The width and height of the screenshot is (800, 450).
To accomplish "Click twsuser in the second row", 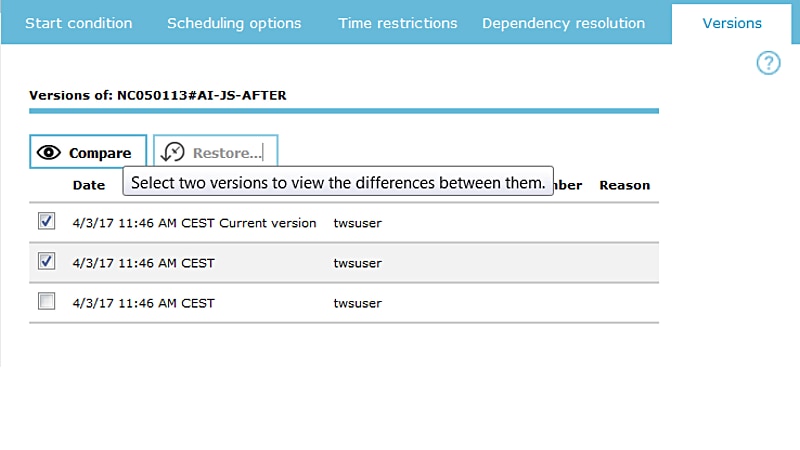I will 357,263.
